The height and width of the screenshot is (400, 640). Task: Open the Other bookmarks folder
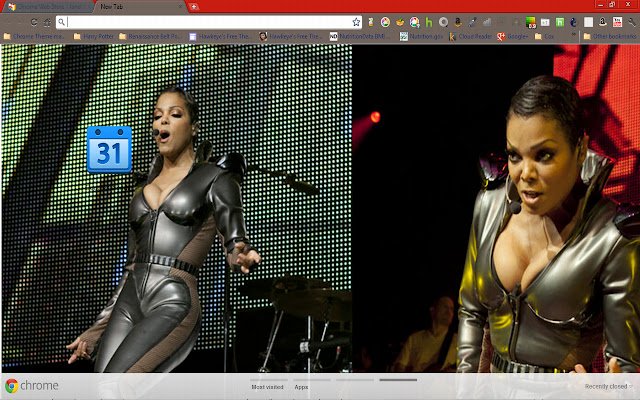(x=611, y=36)
